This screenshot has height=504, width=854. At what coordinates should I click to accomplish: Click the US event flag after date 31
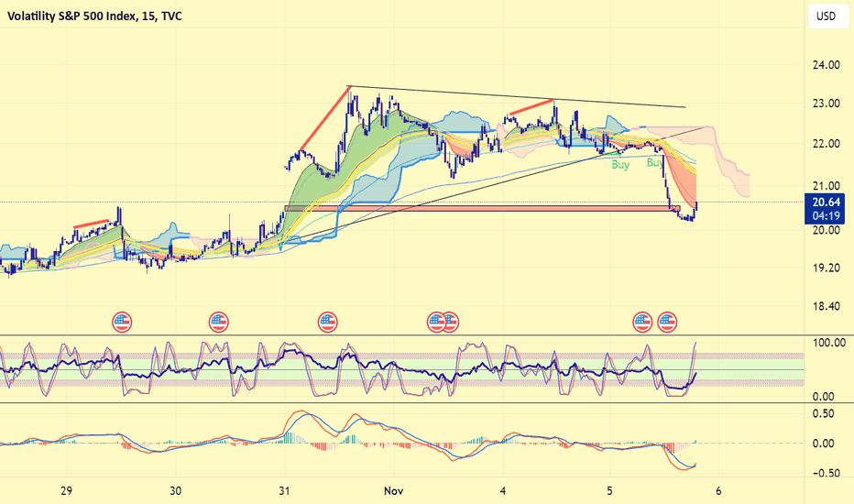tap(328, 322)
